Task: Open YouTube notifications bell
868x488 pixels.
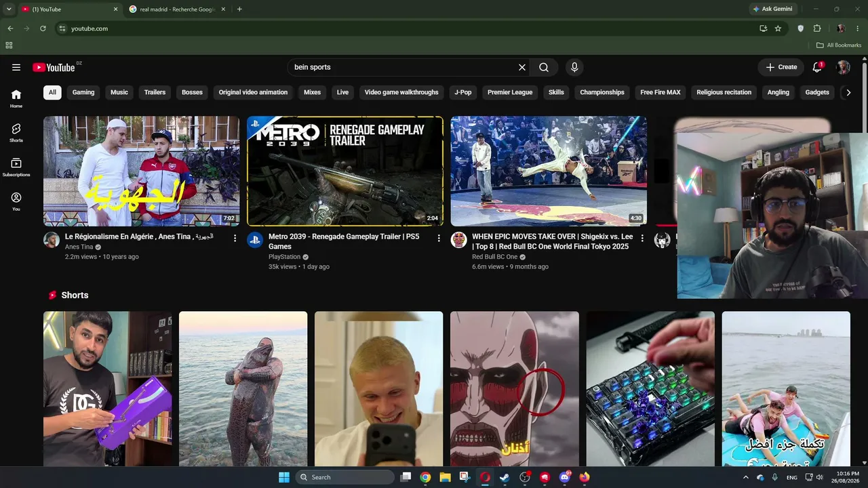Action: click(x=817, y=67)
